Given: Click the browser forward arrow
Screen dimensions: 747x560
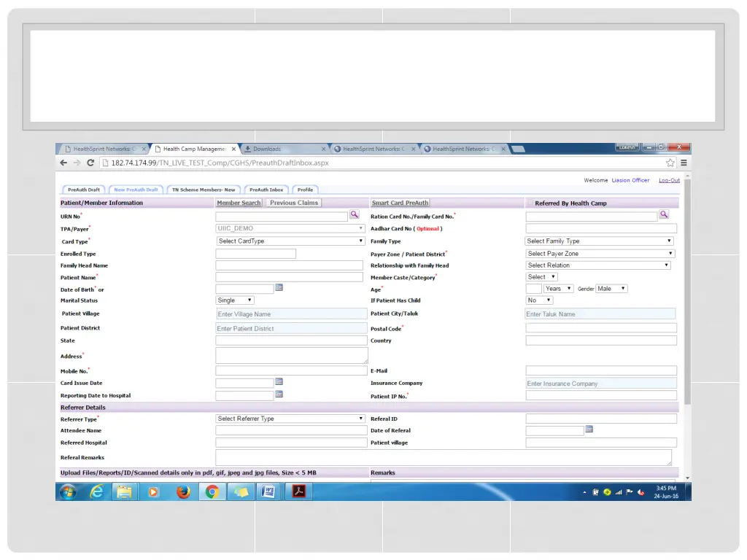Looking at the screenshot, I should (77, 163).
